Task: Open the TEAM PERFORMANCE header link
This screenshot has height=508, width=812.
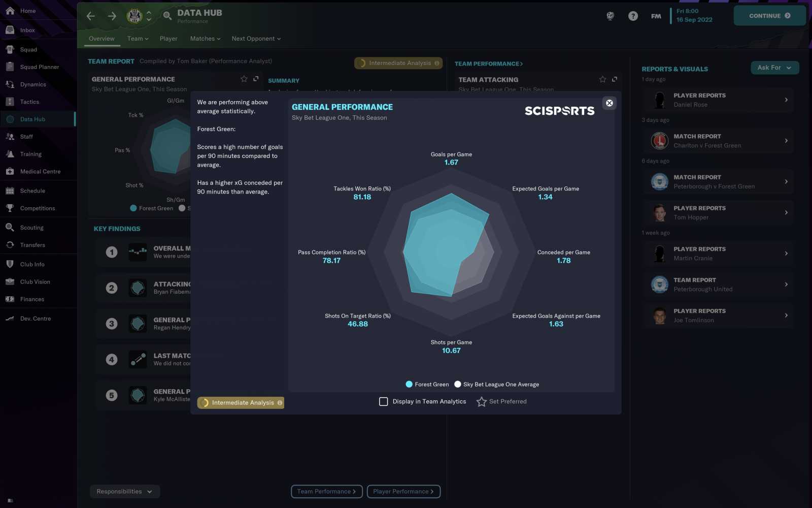Action: point(488,63)
